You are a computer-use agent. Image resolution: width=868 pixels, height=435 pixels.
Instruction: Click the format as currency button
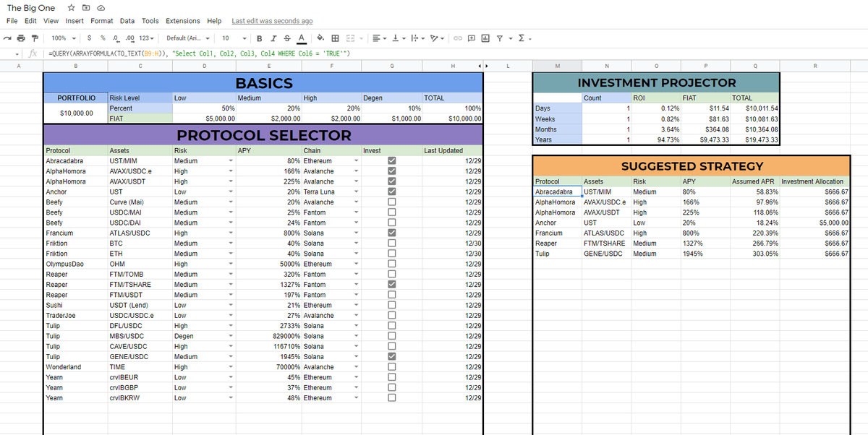point(88,38)
